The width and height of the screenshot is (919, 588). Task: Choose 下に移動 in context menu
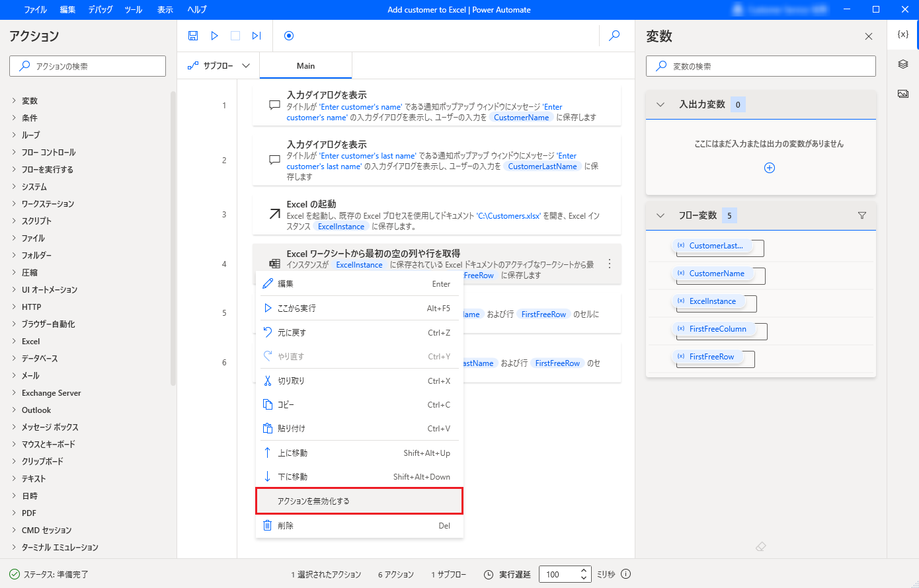click(x=359, y=477)
